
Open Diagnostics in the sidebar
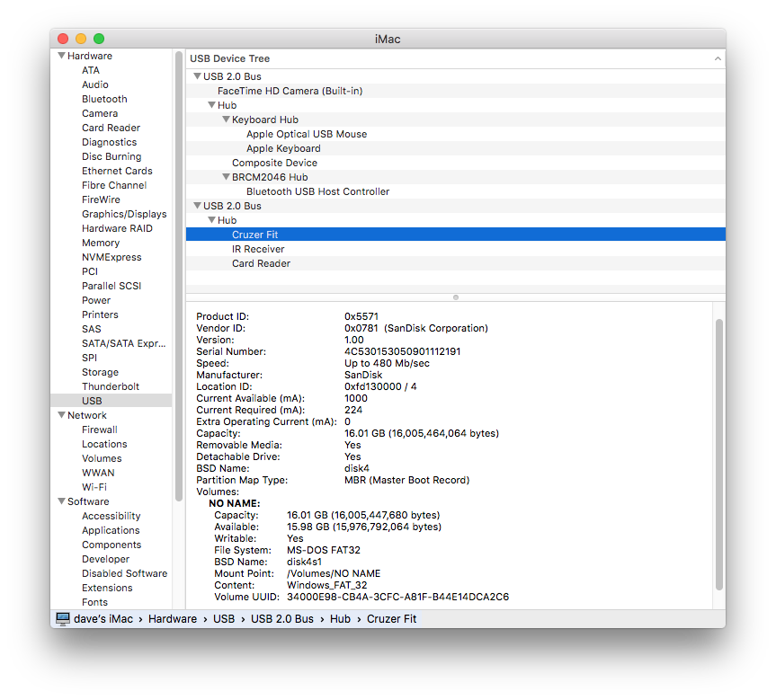point(109,142)
